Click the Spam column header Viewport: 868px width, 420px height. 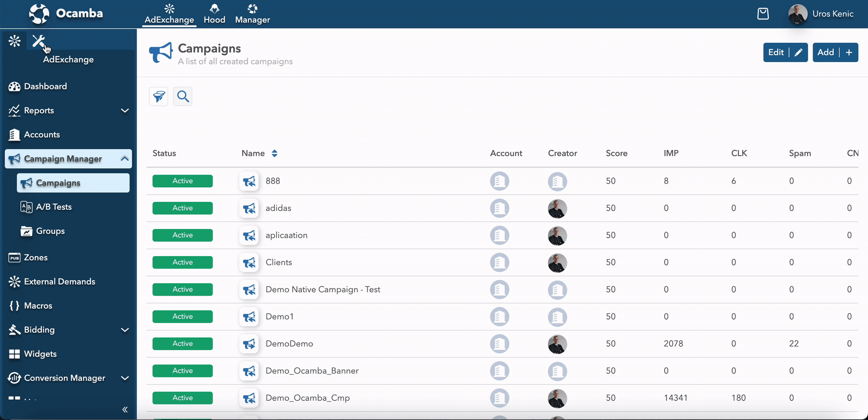800,153
